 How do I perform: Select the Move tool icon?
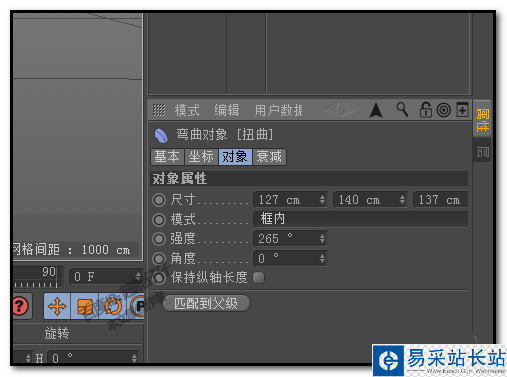click(57, 306)
